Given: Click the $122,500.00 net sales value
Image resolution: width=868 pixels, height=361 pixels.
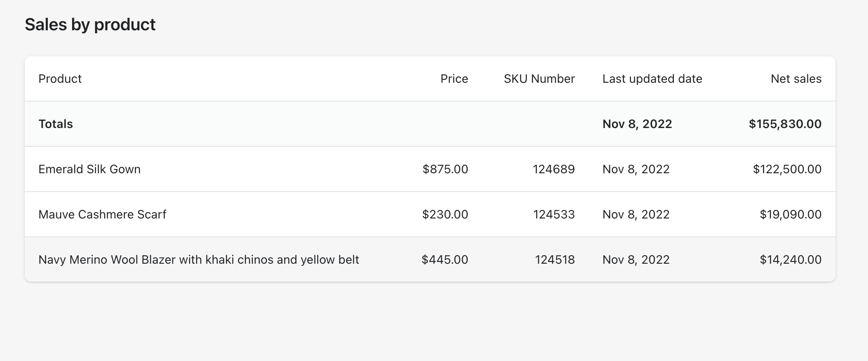Looking at the screenshot, I should 787,169.
